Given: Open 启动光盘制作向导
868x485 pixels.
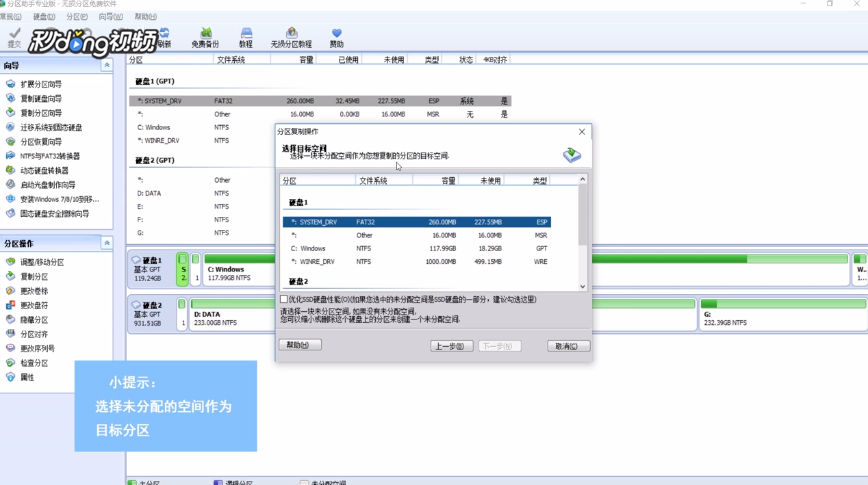Looking at the screenshot, I should [47, 185].
